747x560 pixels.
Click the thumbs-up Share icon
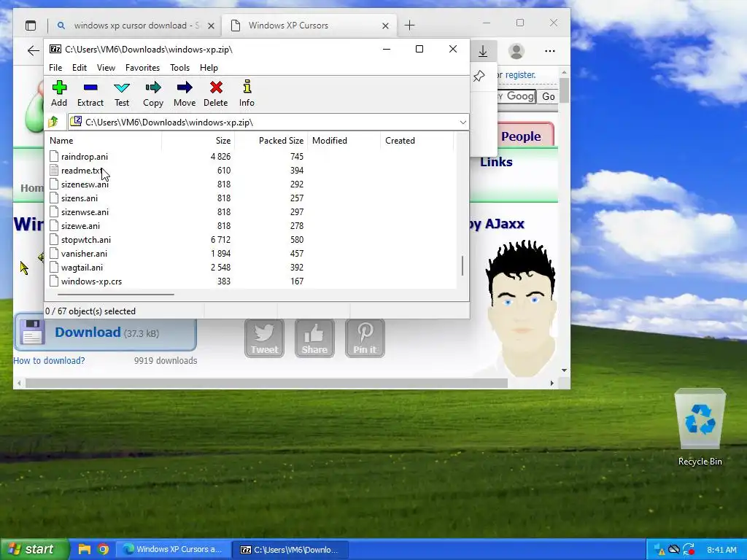[314, 338]
